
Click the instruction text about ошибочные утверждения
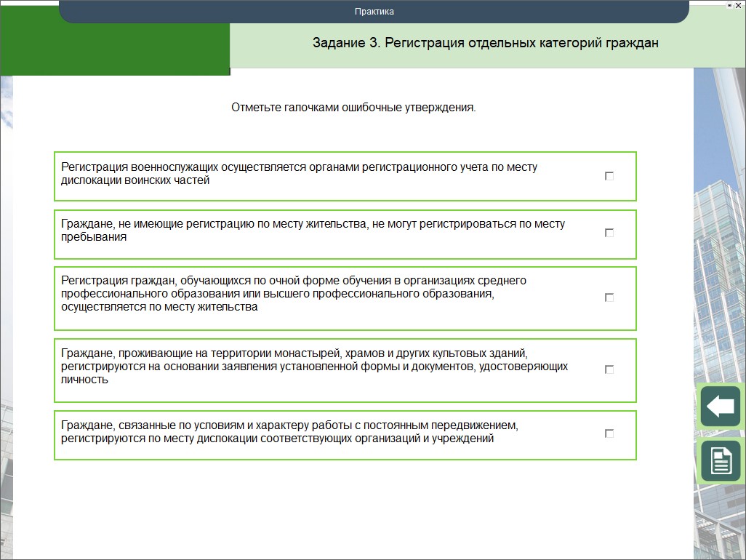353,108
